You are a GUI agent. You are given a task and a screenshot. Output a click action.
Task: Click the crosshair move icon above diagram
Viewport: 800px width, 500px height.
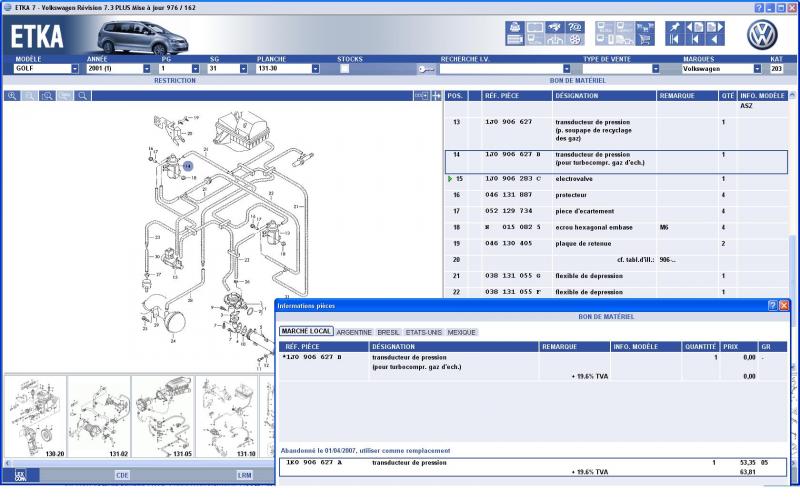point(436,96)
